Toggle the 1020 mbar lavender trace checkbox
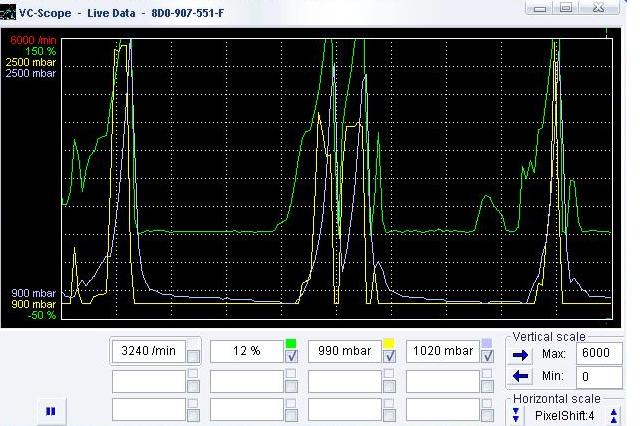Image resolution: width=640 pixels, height=426 pixels. tap(487, 357)
